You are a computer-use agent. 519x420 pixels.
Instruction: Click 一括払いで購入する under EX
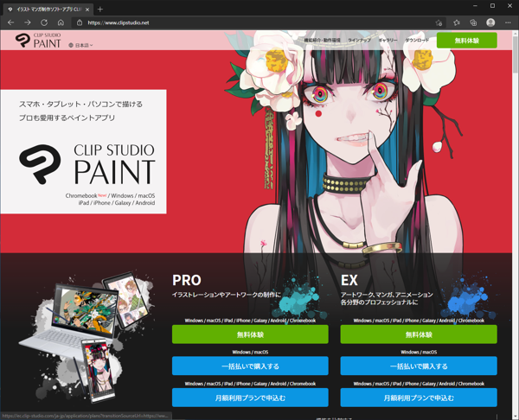(419, 366)
